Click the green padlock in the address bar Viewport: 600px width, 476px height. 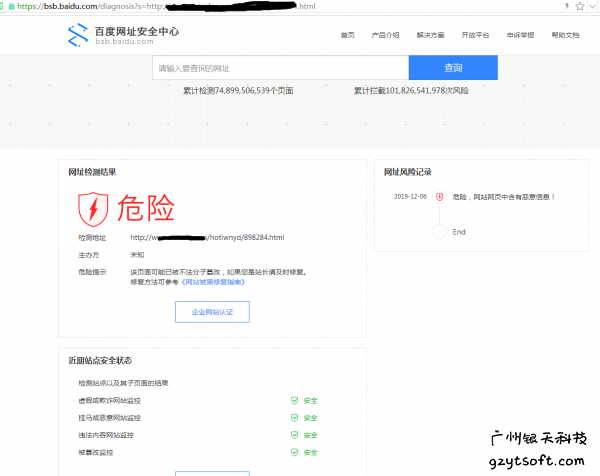coord(11,6)
